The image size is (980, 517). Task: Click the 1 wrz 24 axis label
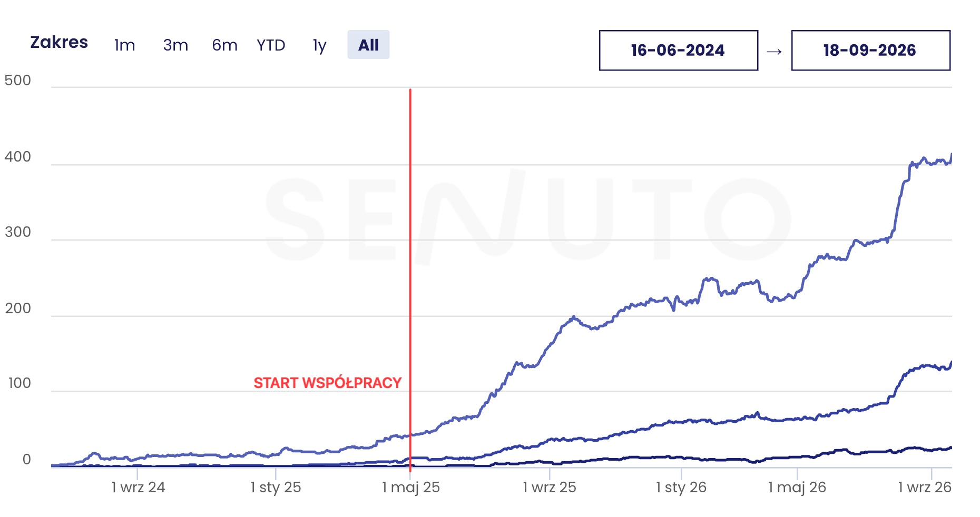(x=138, y=487)
